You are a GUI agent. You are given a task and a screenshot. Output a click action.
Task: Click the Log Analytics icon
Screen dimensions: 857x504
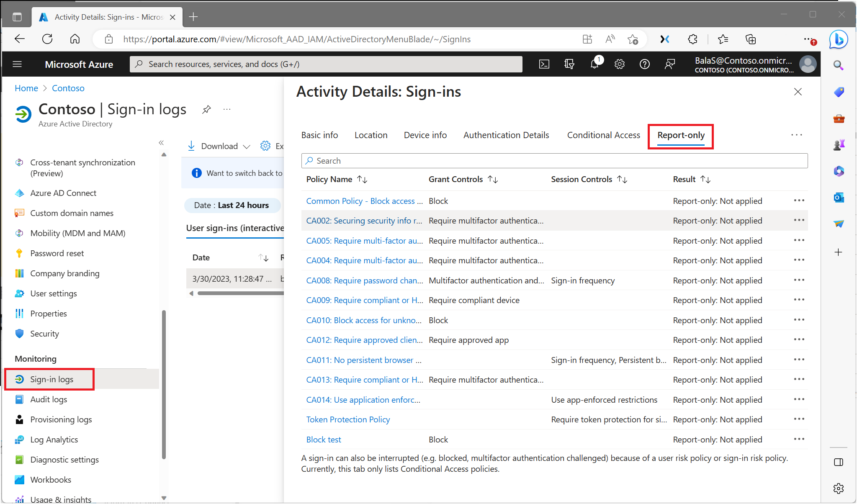point(19,439)
